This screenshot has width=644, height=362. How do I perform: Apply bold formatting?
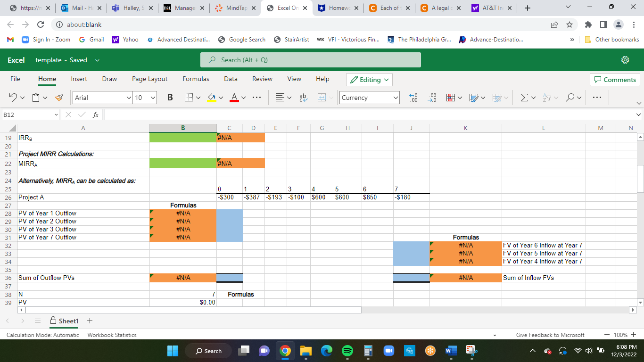(169, 98)
